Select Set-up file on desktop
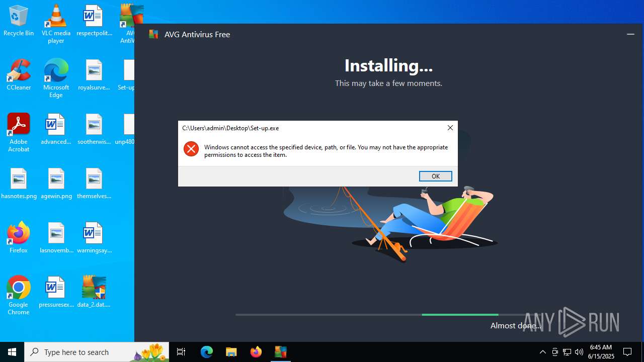 click(127, 75)
